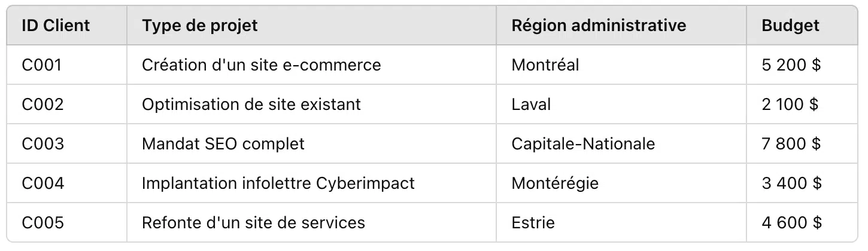Select the Mandat SEO complet cell
Screen dimensions: 868x251
coord(311,143)
